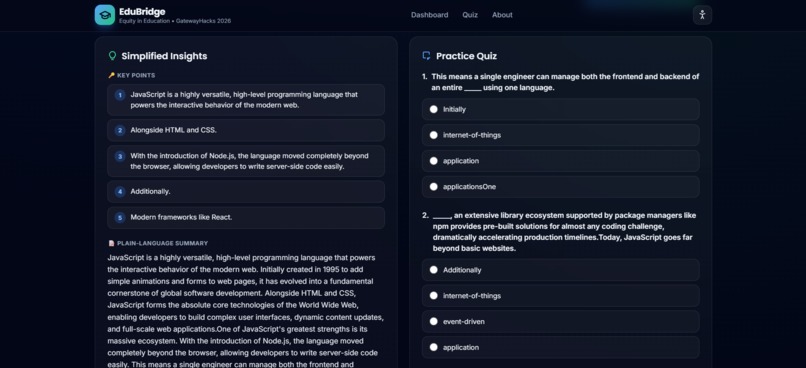Click the document icon beside PLAIN-LANGUAGE SUMMARY

point(112,243)
